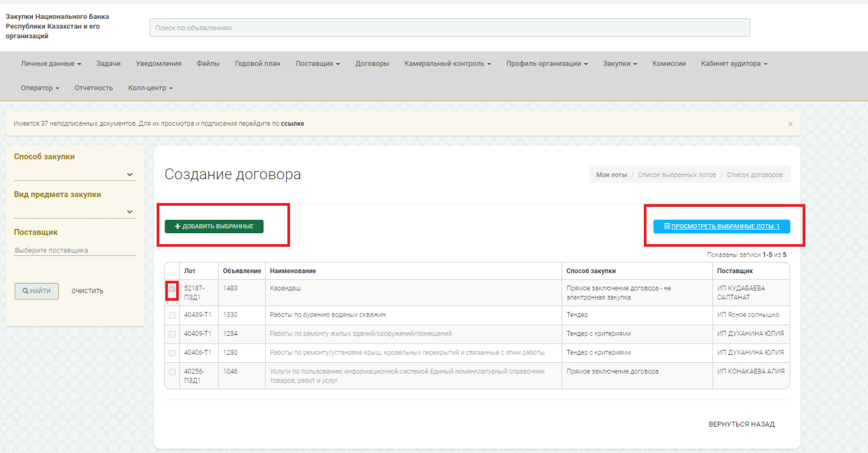
Task: Expand the Способ закупки dropdown
Action: pyautogui.click(x=74, y=174)
